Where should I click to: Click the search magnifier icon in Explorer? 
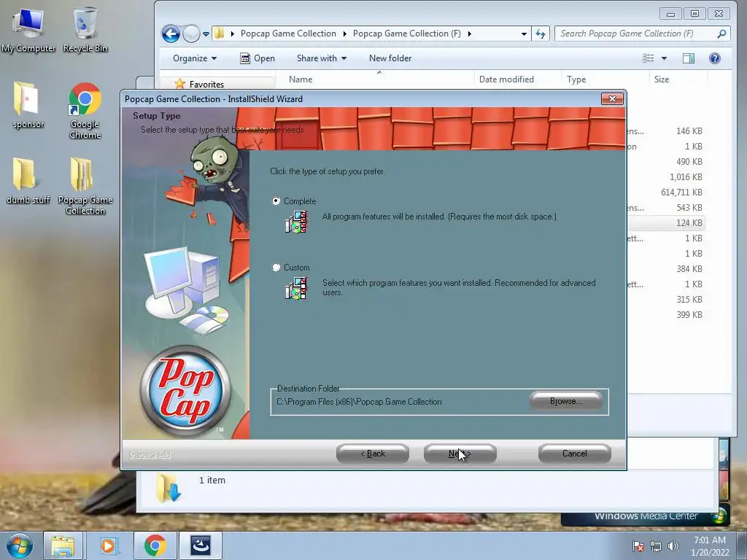pos(721,34)
